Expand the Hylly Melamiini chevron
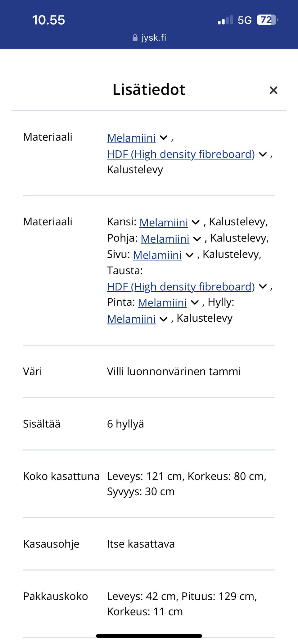Screen dimensions: 298x644 pyautogui.click(x=163, y=319)
